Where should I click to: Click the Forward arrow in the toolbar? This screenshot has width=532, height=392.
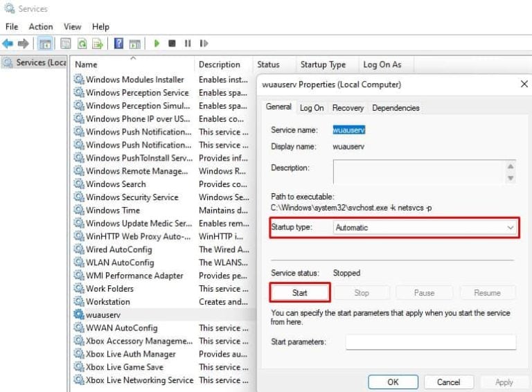point(24,43)
